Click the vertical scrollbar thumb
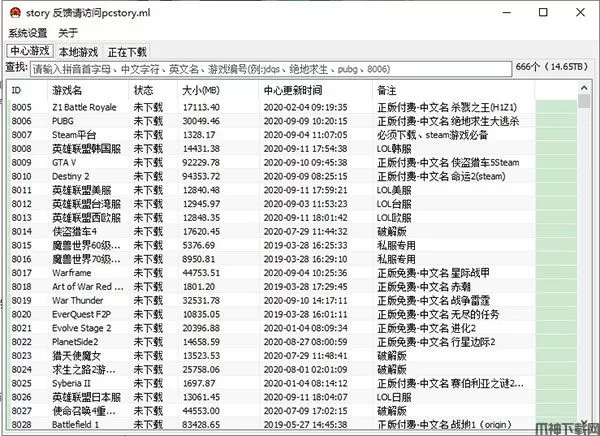Screen dimensions: 600x436 pyautogui.click(x=584, y=101)
